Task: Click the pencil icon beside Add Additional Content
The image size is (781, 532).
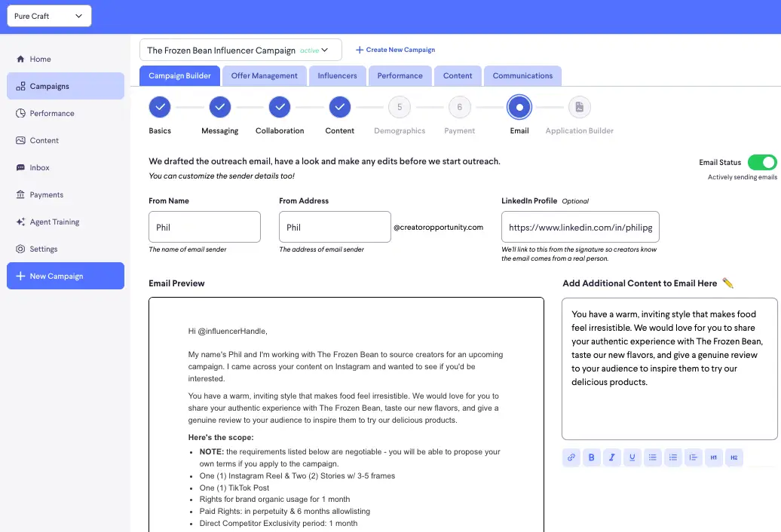Action: (x=727, y=283)
